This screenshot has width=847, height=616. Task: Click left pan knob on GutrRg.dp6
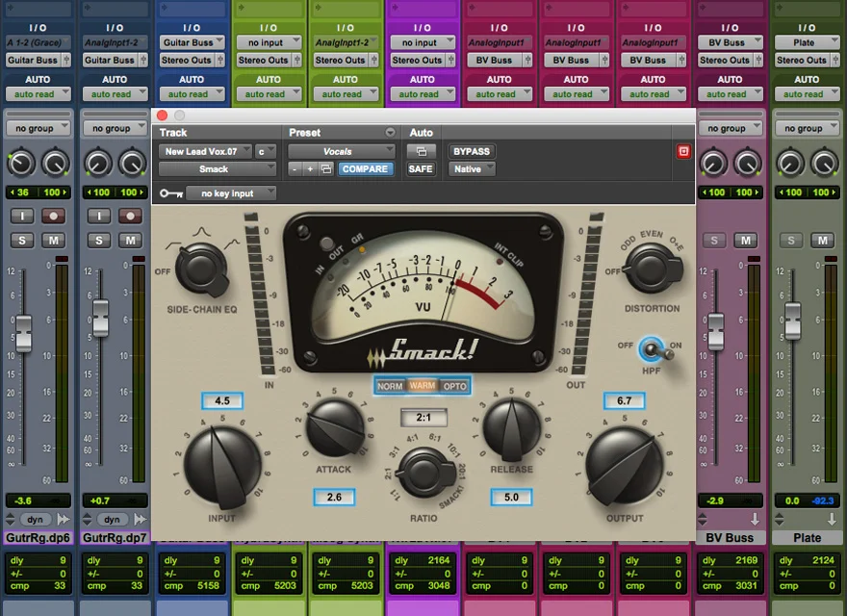pos(20,164)
